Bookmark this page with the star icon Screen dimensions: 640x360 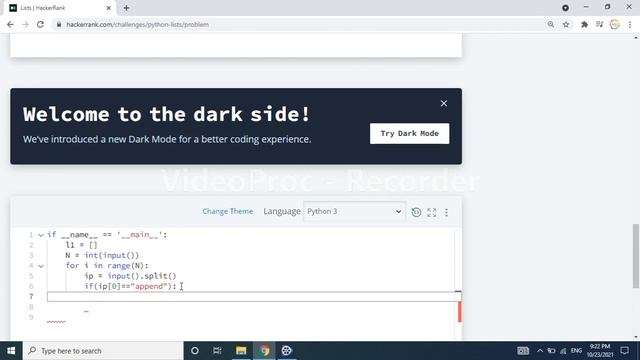click(x=566, y=24)
